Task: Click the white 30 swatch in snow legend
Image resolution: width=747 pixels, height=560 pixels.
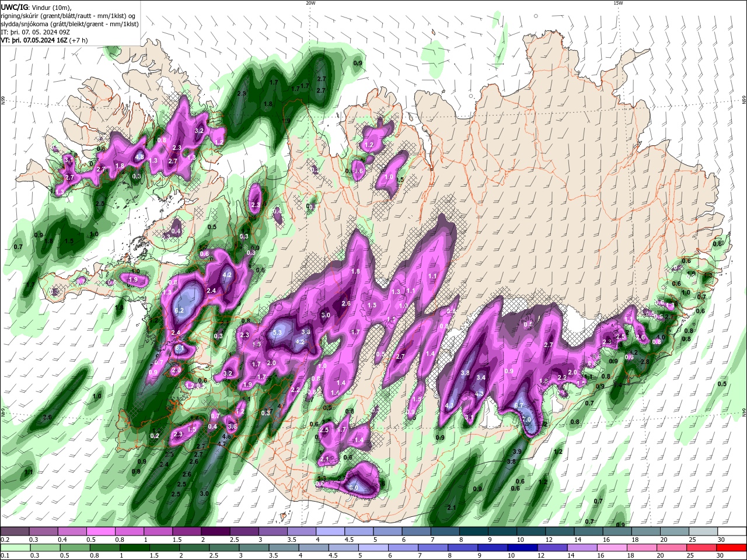Action: click(732, 531)
